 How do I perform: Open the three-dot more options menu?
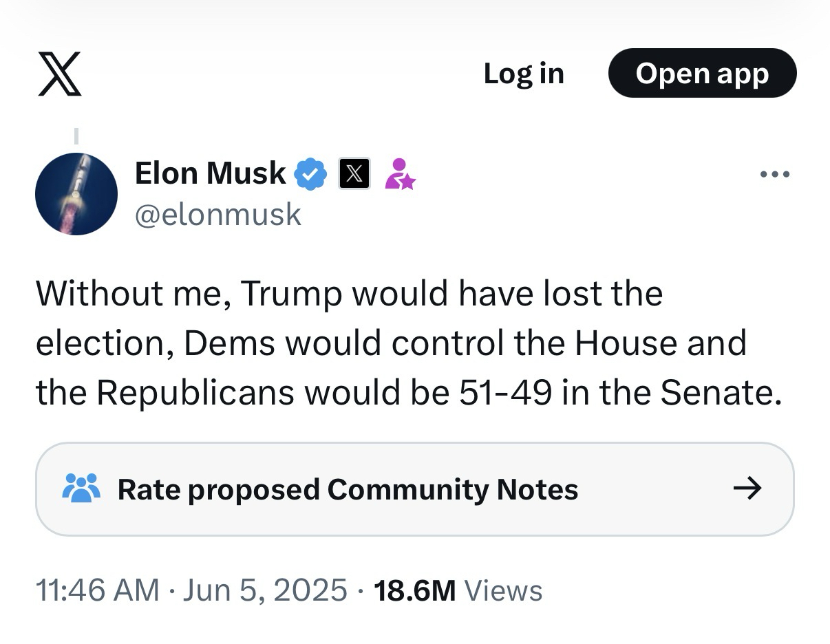tap(775, 174)
